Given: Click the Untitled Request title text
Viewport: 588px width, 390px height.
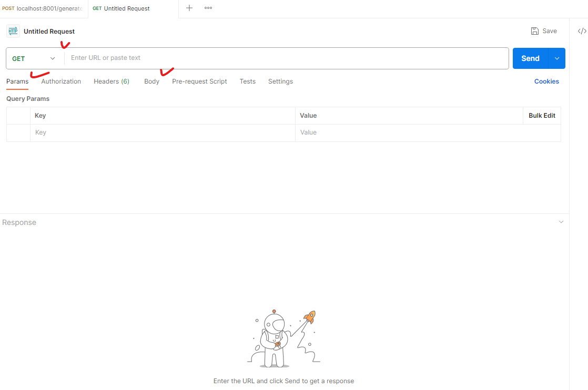Looking at the screenshot, I should [49, 32].
